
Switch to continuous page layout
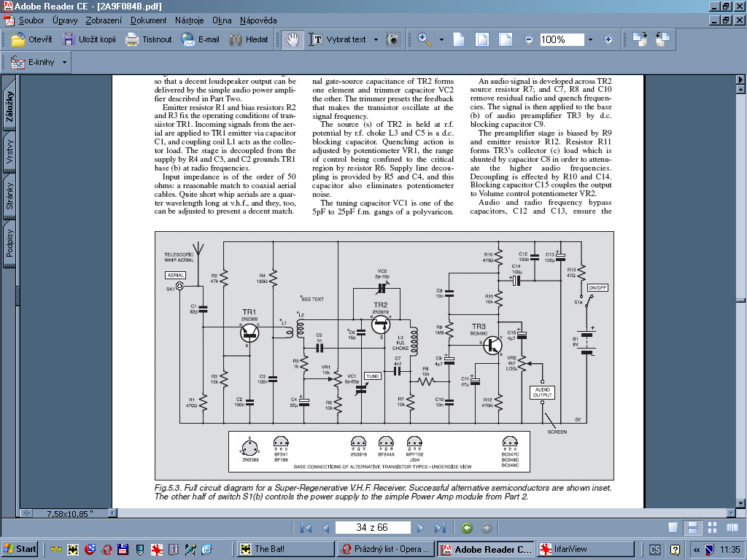point(693,528)
